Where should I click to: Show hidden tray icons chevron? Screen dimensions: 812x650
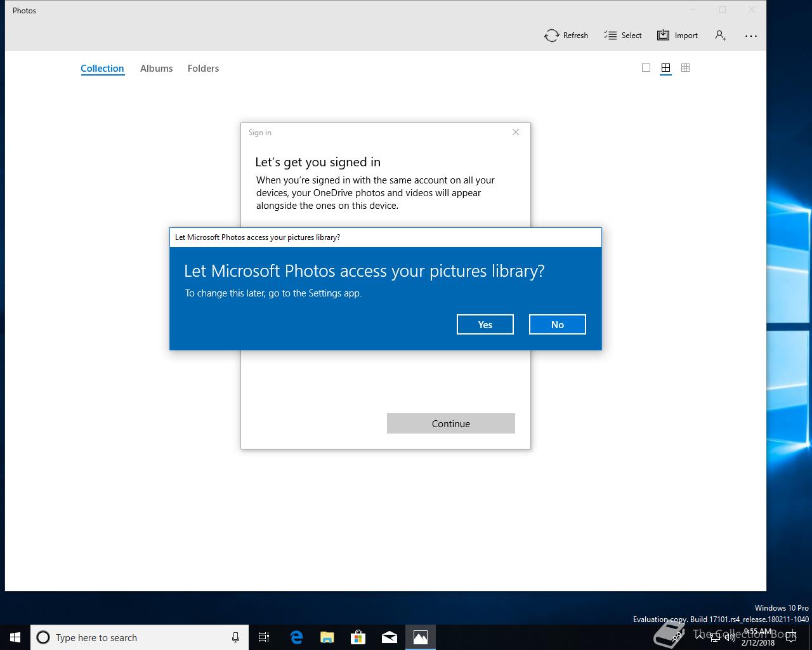pos(700,637)
